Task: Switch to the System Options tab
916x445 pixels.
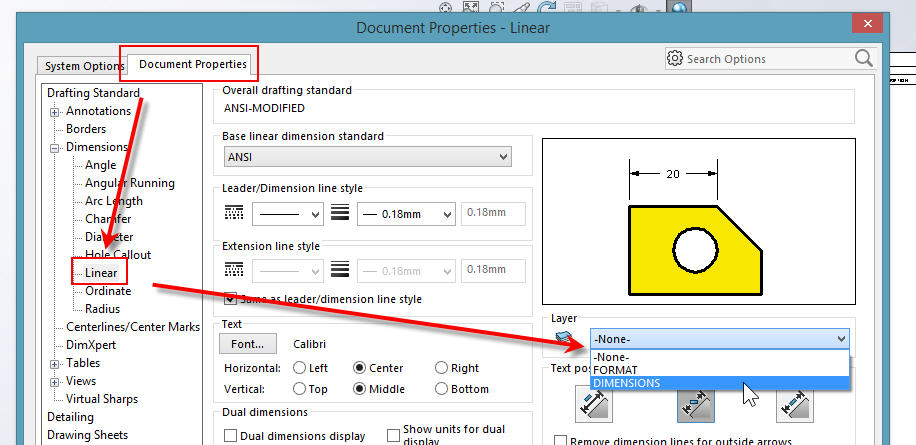Action: pyautogui.click(x=84, y=66)
